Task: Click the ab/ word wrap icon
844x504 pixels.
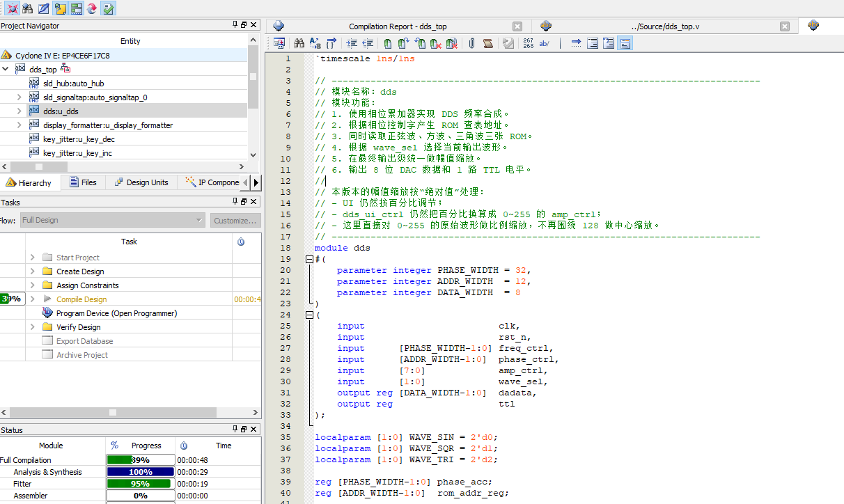Action: pos(545,43)
